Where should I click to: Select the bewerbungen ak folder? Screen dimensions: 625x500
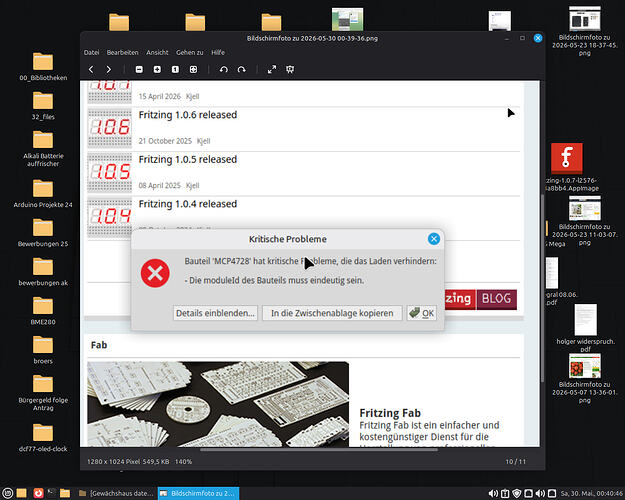click(43, 272)
